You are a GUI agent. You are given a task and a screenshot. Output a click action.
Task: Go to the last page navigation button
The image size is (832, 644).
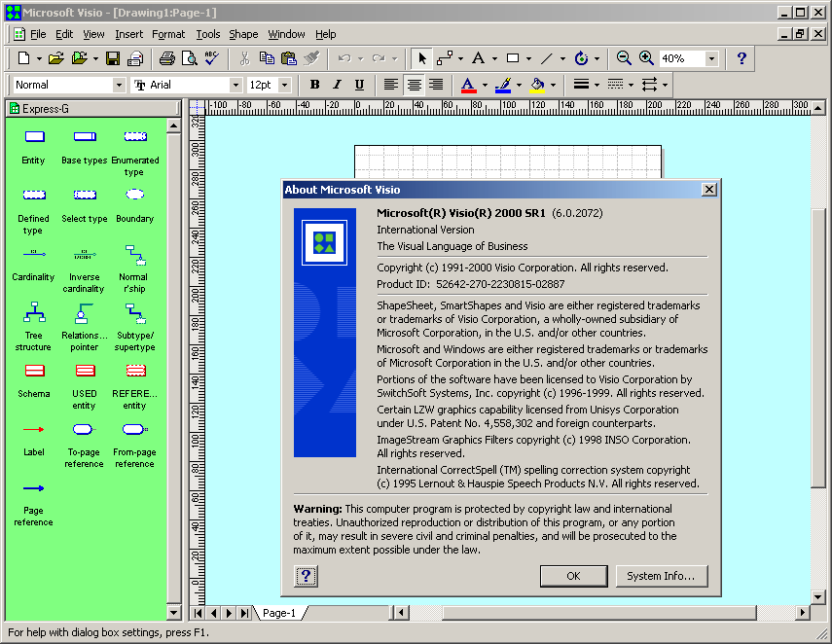click(244, 613)
